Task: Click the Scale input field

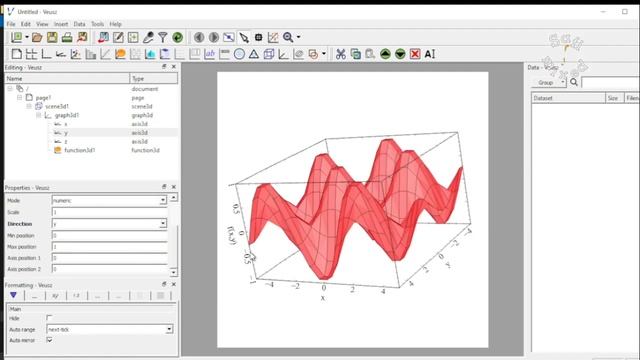Action: point(109,212)
